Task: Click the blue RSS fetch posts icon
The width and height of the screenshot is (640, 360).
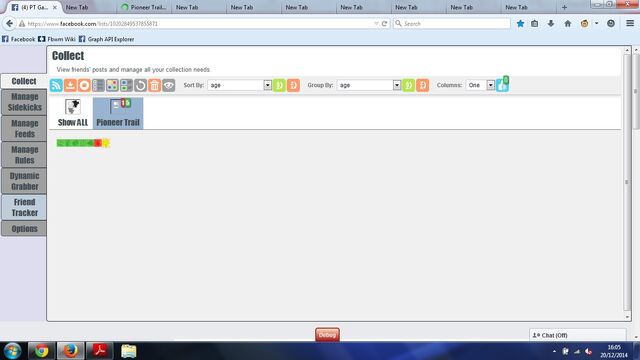Action: [56, 85]
